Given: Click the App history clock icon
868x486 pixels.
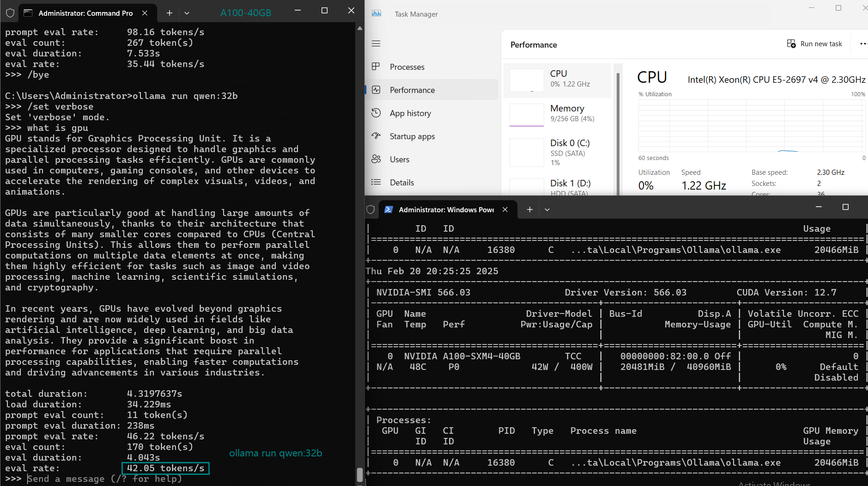Looking at the screenshot, I should (376, 113).
